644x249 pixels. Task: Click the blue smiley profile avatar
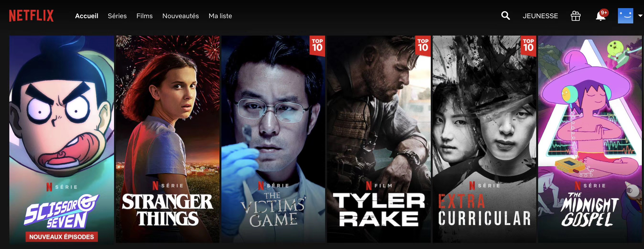(x=626, y=16)
